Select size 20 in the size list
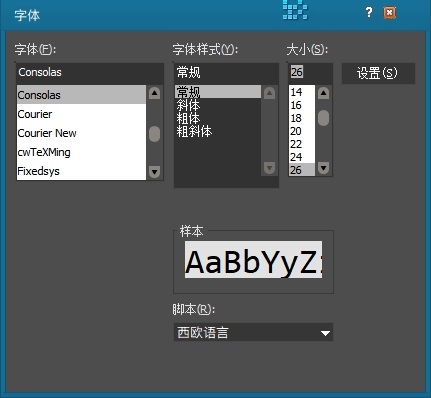The image size is (431, 398). click(x=302, y=131)
